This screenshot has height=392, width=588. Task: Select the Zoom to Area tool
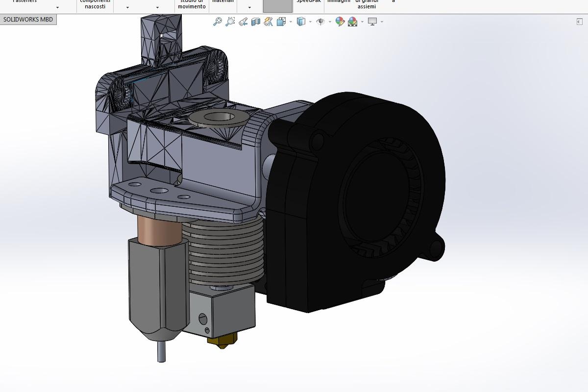click(230, 22)
